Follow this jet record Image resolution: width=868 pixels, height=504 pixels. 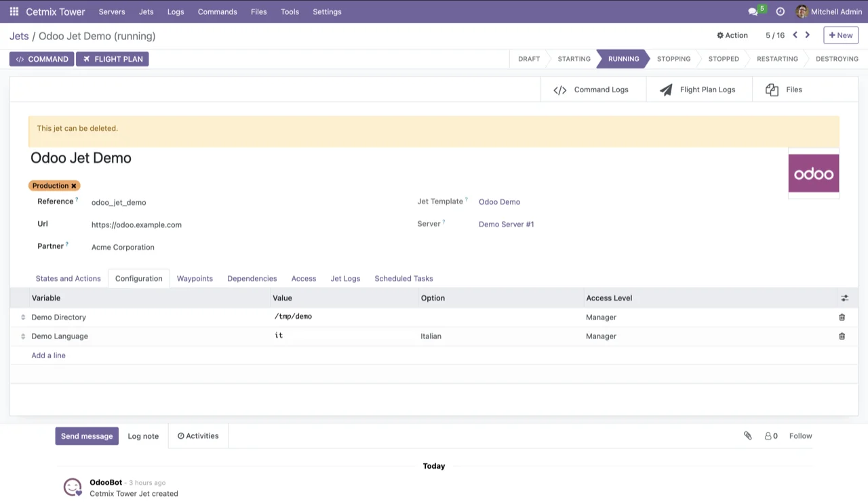click(800, 435)
